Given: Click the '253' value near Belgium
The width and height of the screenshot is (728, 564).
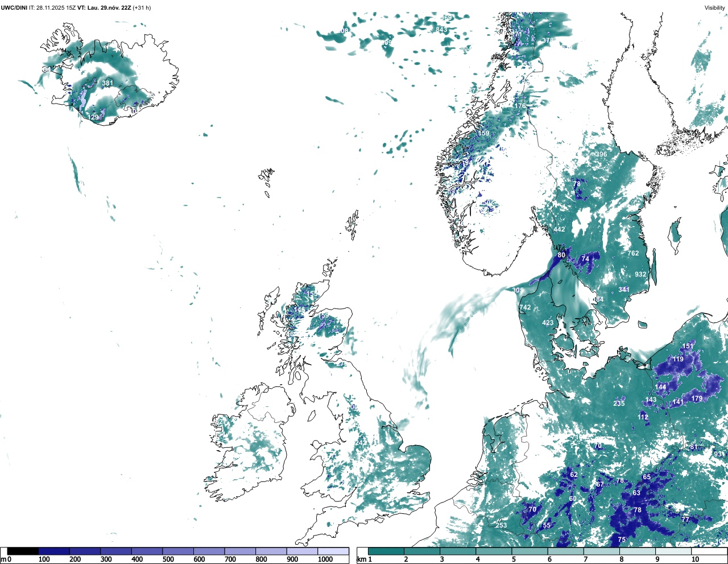Looking at the screenshot, I should click(501, 525).
